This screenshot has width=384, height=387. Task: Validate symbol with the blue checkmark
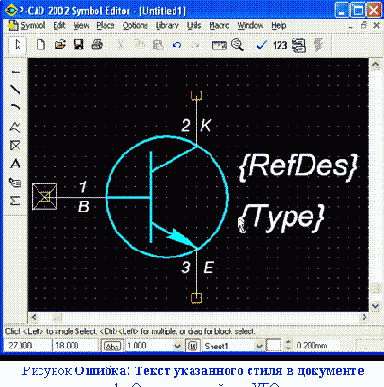click(261, 45)
